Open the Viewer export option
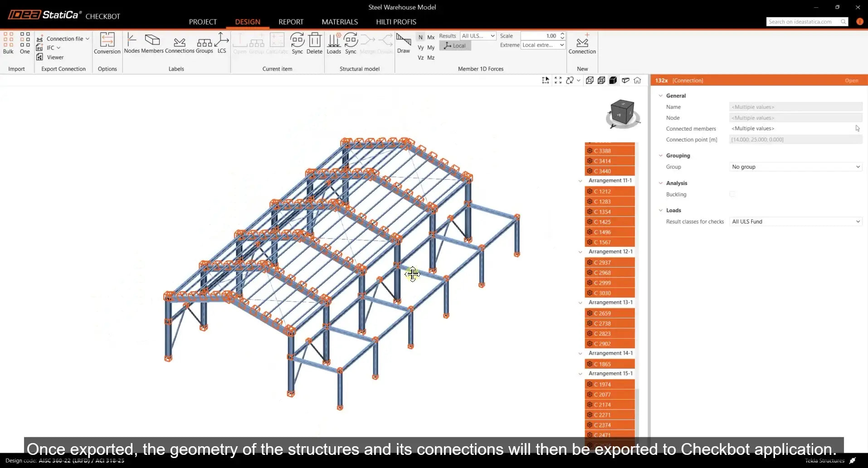868x468 pixels. 50,57
